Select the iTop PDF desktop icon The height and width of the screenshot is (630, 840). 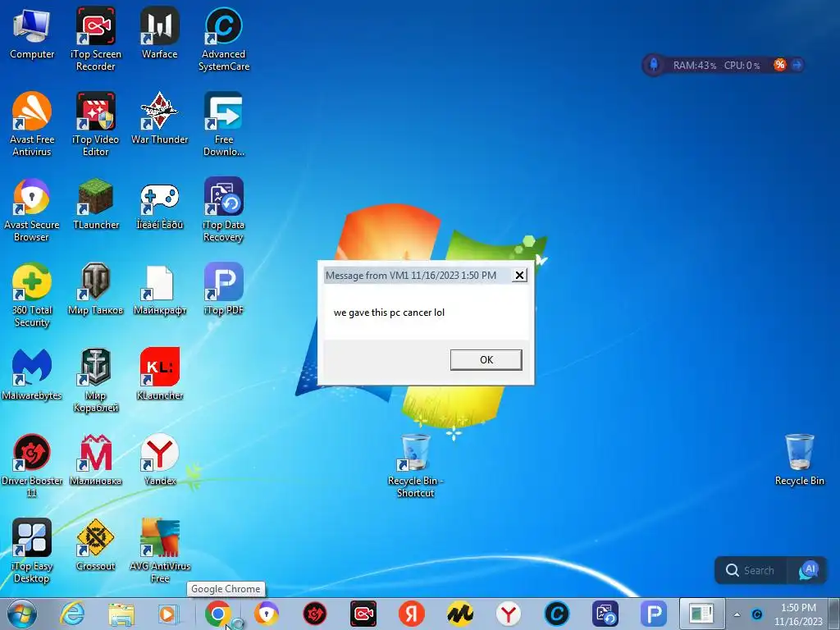[224, 290]
